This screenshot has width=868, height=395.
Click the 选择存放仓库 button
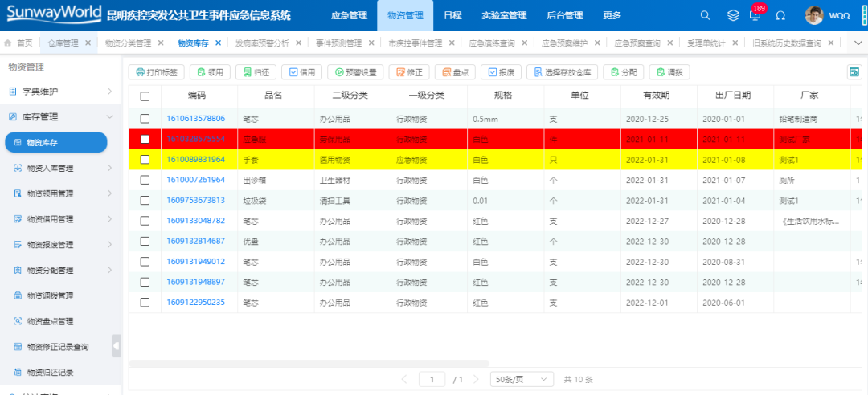pos(561,72)
